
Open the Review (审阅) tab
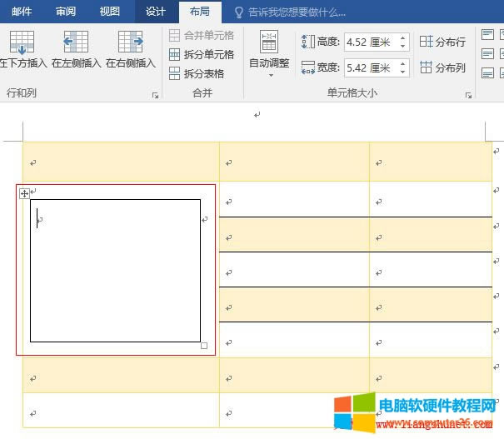coord(66,12)
